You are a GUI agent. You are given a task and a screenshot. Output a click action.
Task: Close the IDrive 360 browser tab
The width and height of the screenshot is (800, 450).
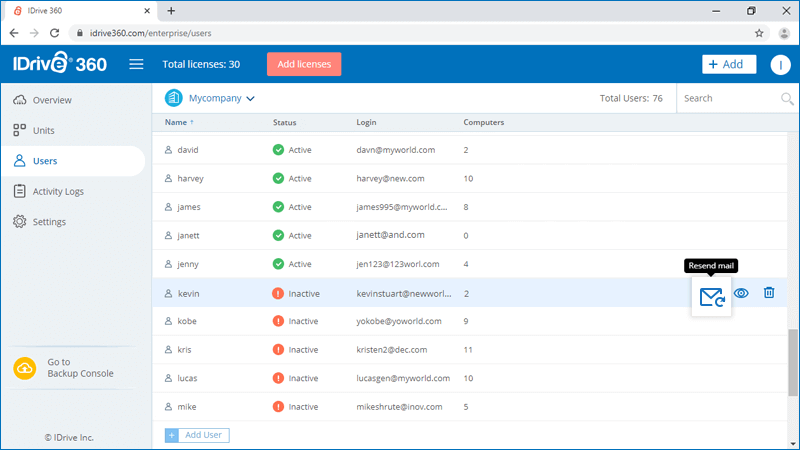(x=147, y=11)
